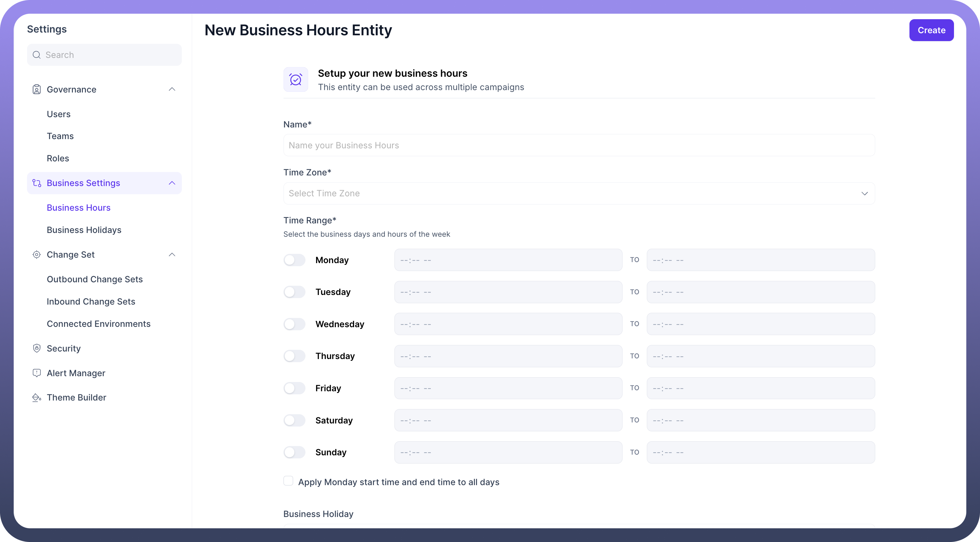The width and height of the screenshot is (980, 542).
Task: Open Business Holidays in sidebar
Action: pos(84,230)
